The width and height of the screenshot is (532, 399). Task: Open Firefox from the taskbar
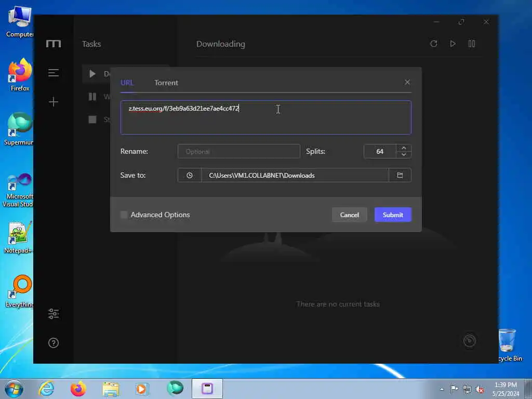78,389
